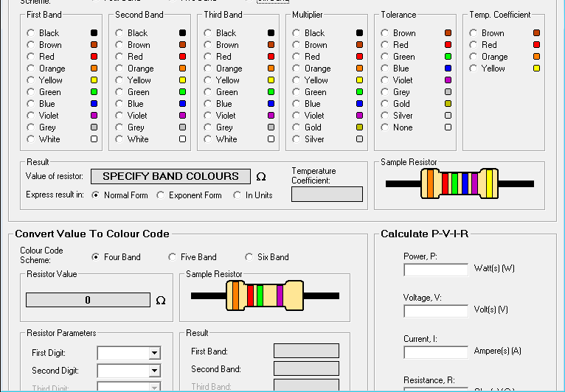The width and height of the screenshot is (565, 392).
Task: Click the Calculate P-V-I-R heading
Action: tap(424, 234)
